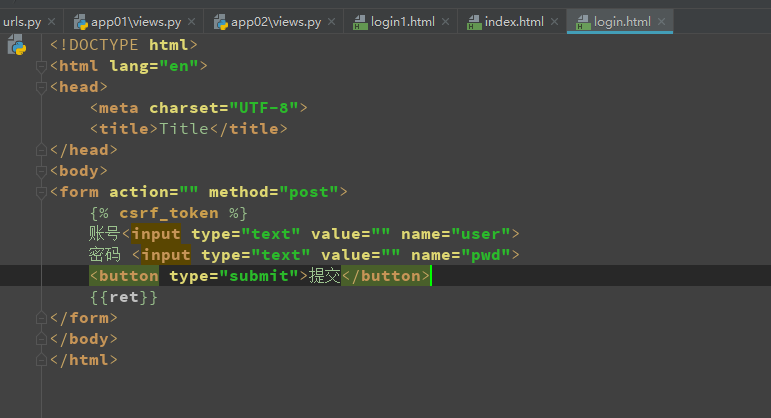
Task: Click the {{ret}} template variable
Action: click(124, 297)
